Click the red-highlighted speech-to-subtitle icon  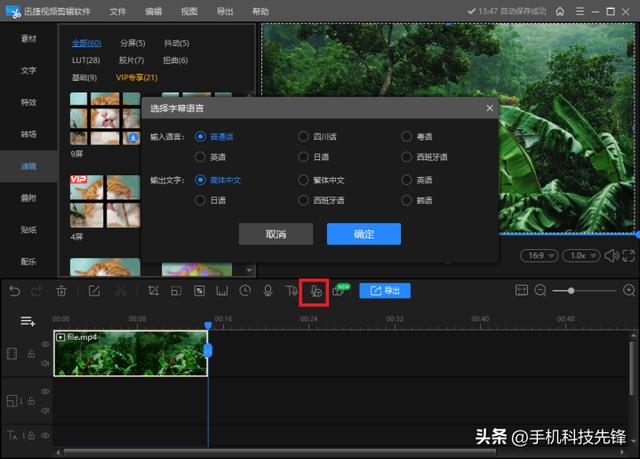(x=315, y=291)
